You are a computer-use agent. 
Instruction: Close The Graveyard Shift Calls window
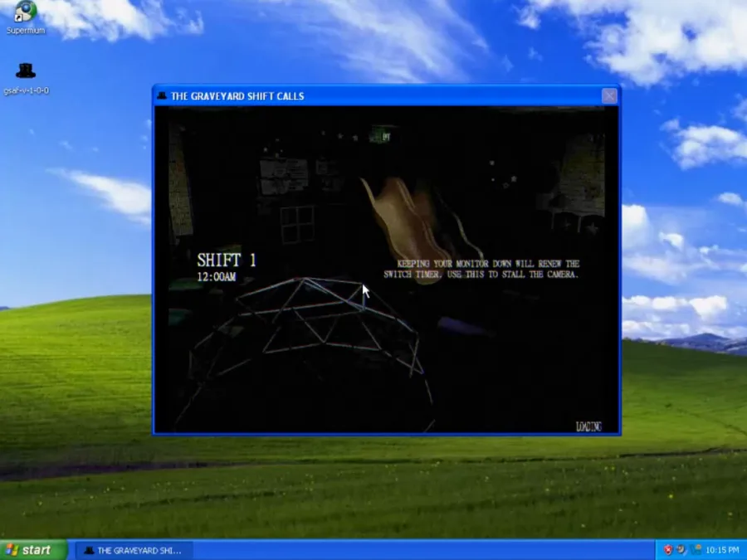[x=609, y=96]
